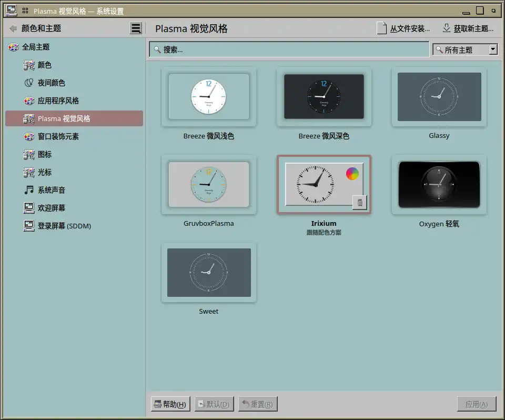Click the hamburger menu icon in sidebar header
This screenshot has width=505, height=420.
point(136,28)
